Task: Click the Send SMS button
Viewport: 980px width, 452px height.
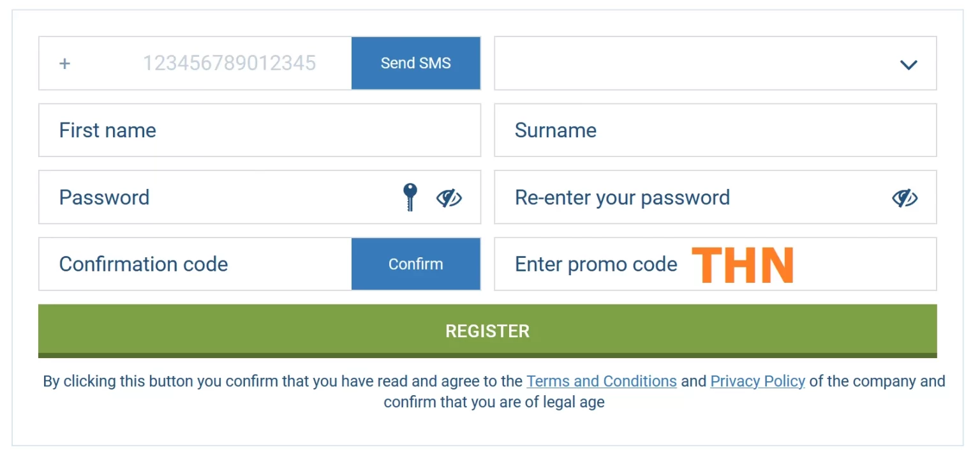Action: 416,63
